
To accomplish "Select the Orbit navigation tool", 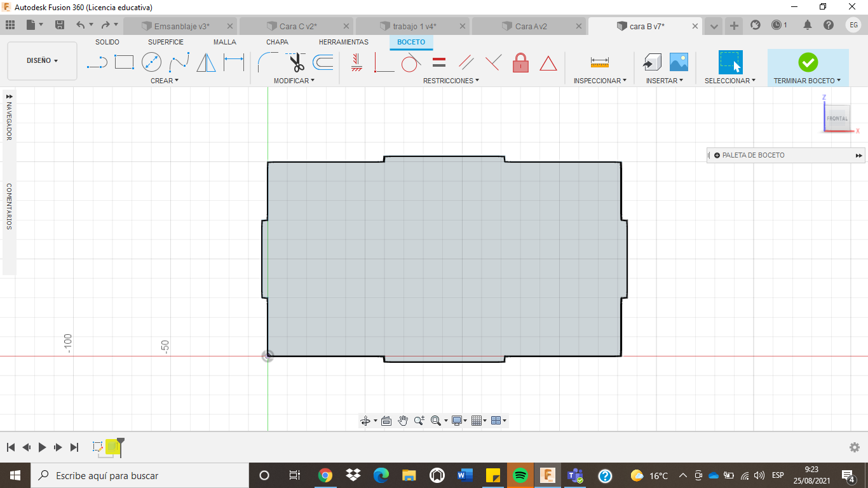I will point(365,421).
